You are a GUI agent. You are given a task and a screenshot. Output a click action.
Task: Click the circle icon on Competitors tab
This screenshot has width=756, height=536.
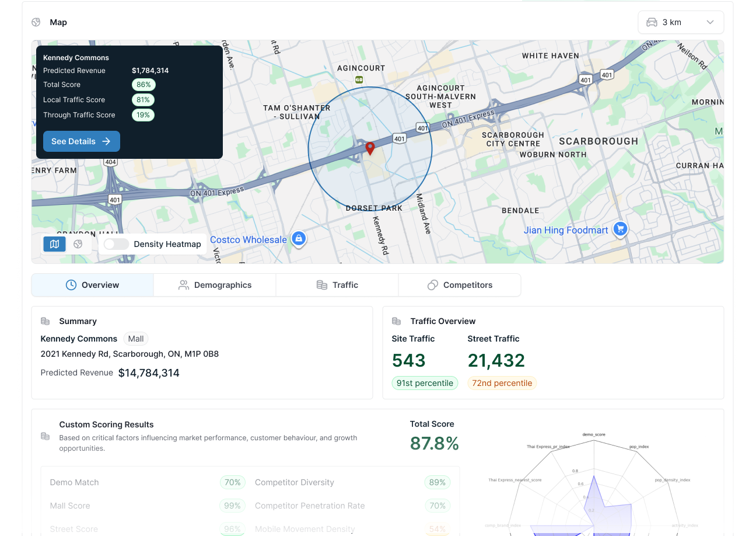(x=432, y=285)
